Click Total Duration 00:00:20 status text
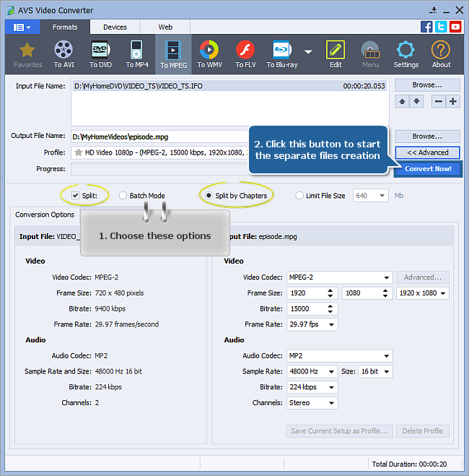469x476 pixels. tap(409, 464)
